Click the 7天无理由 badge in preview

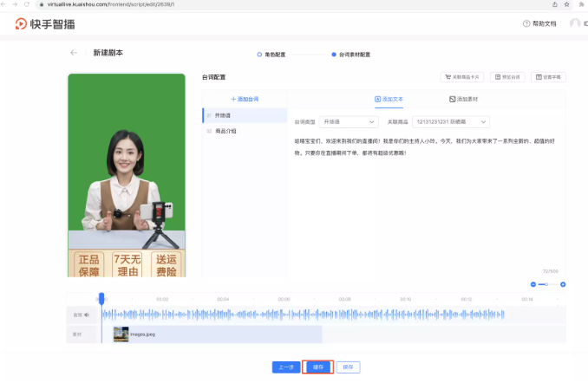[x=127, y=264]
